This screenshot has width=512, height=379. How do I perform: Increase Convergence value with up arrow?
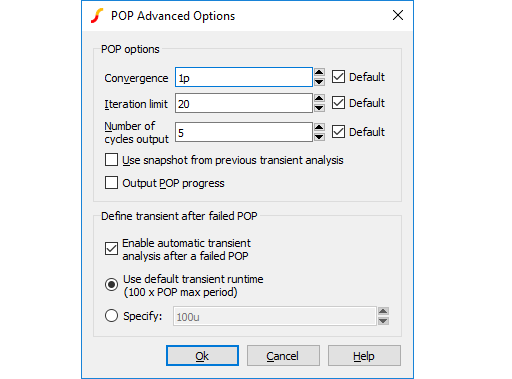point(319,72)
